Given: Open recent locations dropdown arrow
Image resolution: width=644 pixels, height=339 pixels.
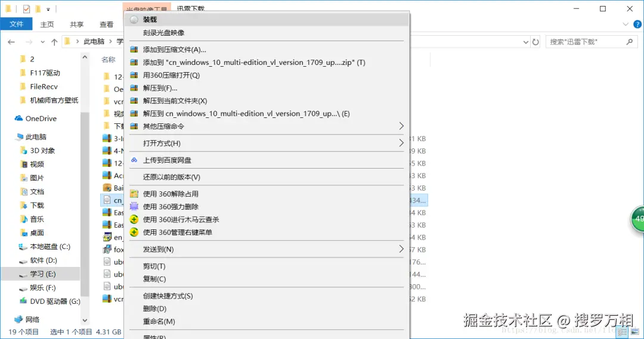Looking at the screenshot, I should (42, 42).
